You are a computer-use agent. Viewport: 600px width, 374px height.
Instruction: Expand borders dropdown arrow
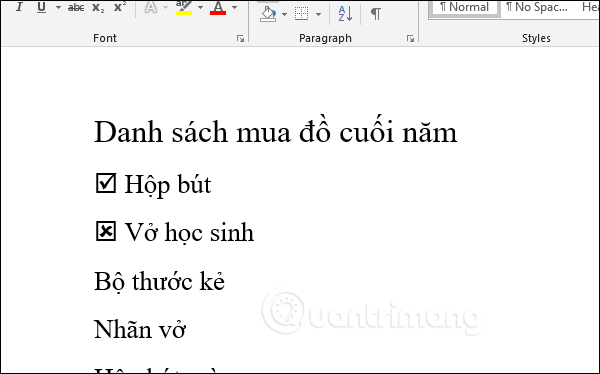click(x=318, y=14)
